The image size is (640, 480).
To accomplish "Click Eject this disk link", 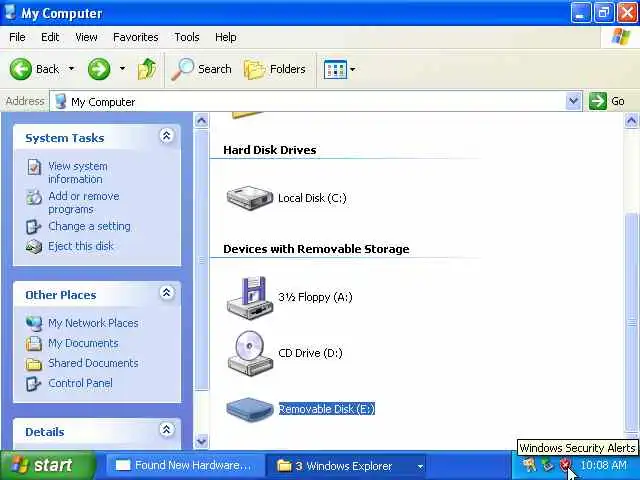I will click(81, 246).
